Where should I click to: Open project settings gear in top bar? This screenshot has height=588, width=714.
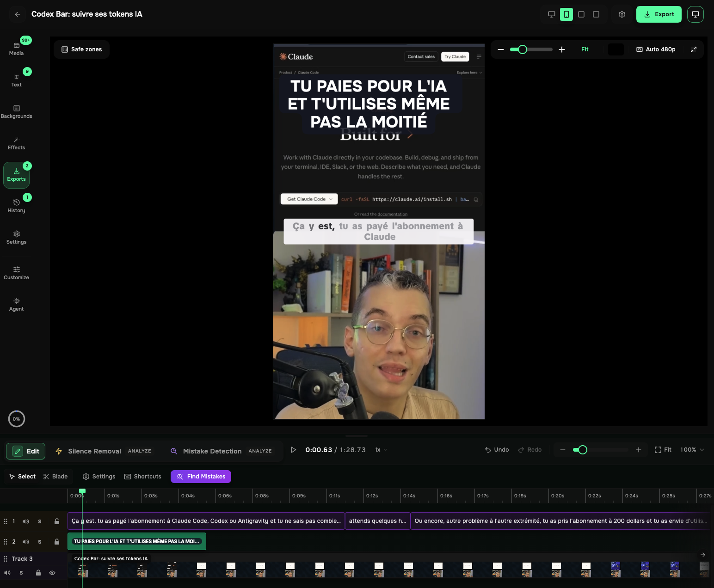[x=622, y=14]
